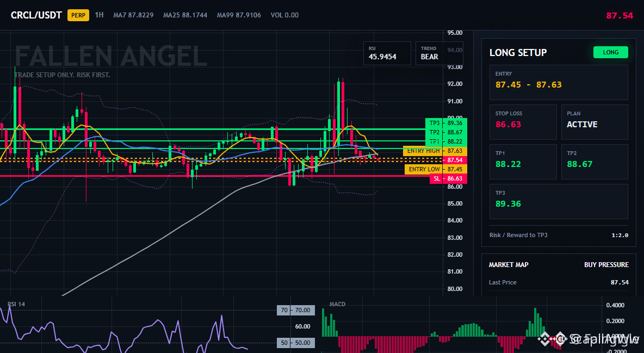Click the yellow PERP badge
Image resolution: width=644 pixels, height=353 pixels.
(x=78, y=15)
